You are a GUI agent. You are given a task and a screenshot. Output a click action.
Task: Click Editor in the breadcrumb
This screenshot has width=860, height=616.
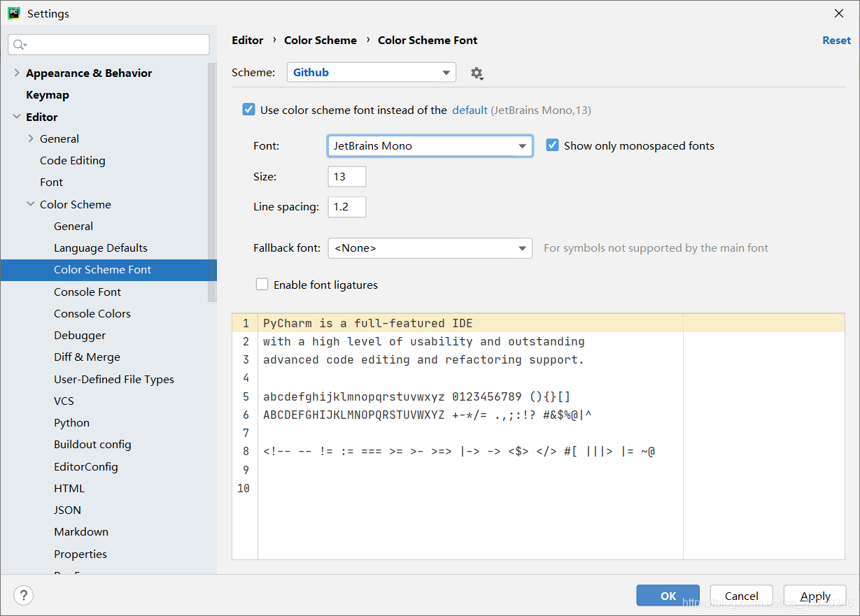coord(248,40)
